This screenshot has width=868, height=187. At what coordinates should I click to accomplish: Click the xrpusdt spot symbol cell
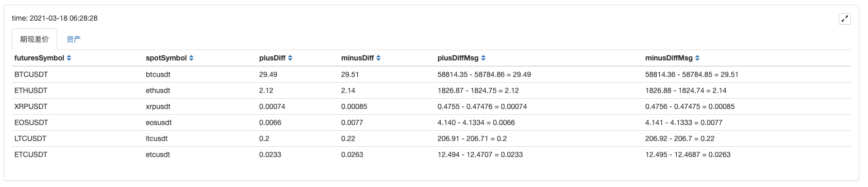(158, 106)
